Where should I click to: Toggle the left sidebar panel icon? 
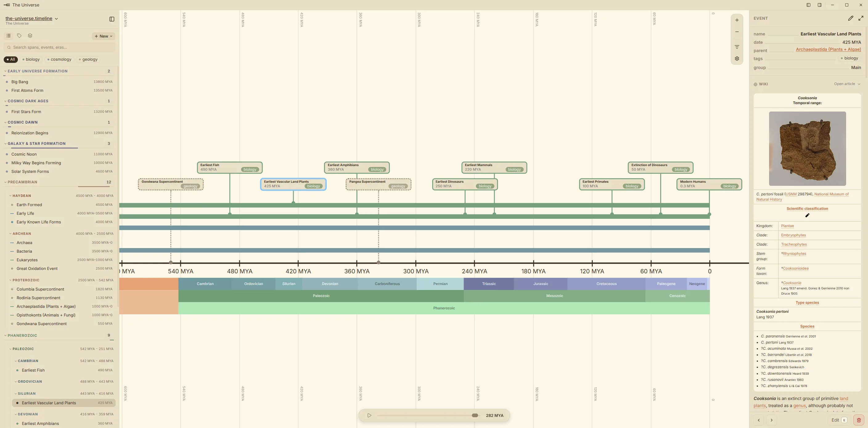pyautogui.click(x=112, y=19)
